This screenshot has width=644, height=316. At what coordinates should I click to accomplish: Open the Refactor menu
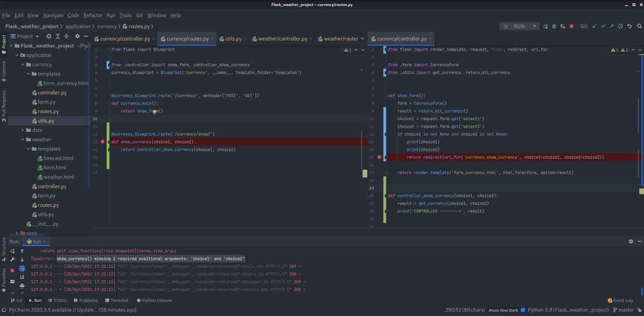click(x=93, y=16)
